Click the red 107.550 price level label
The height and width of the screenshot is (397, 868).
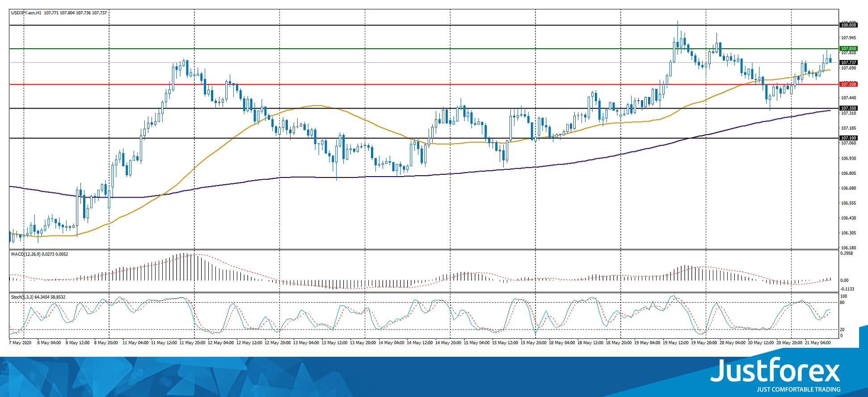pos(848,84)
